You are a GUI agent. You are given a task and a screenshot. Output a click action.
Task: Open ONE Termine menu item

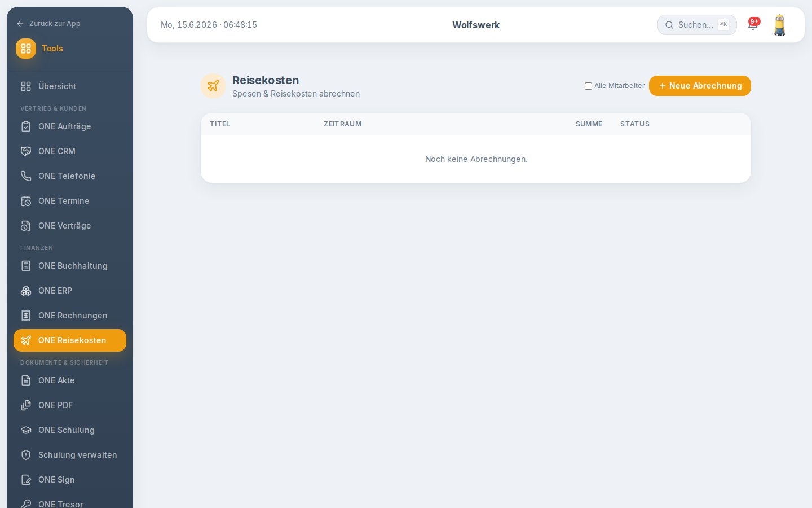pyautogui.click(x=70, y=201)
